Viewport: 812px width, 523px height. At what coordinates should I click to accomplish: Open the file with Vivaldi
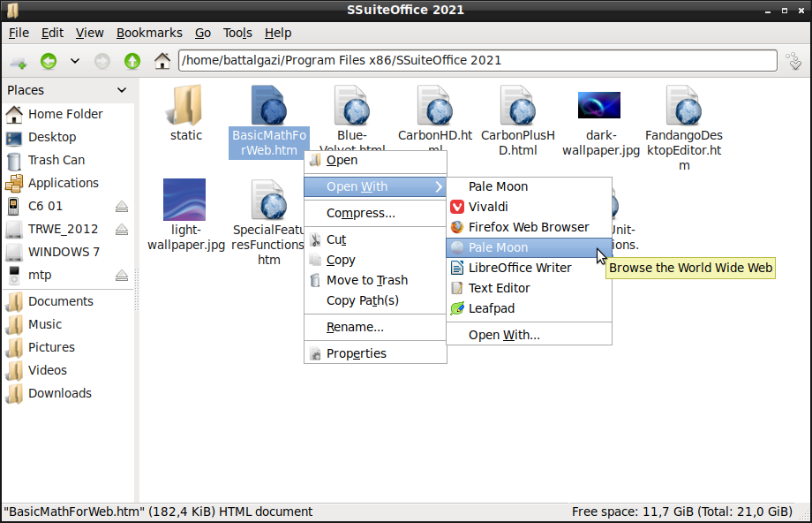coord(529,208)
